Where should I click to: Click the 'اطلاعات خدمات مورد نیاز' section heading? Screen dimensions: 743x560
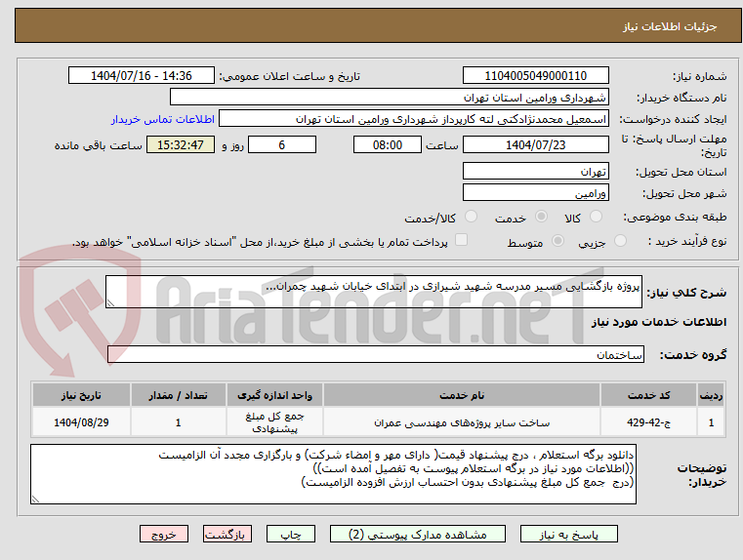(659, 322)
